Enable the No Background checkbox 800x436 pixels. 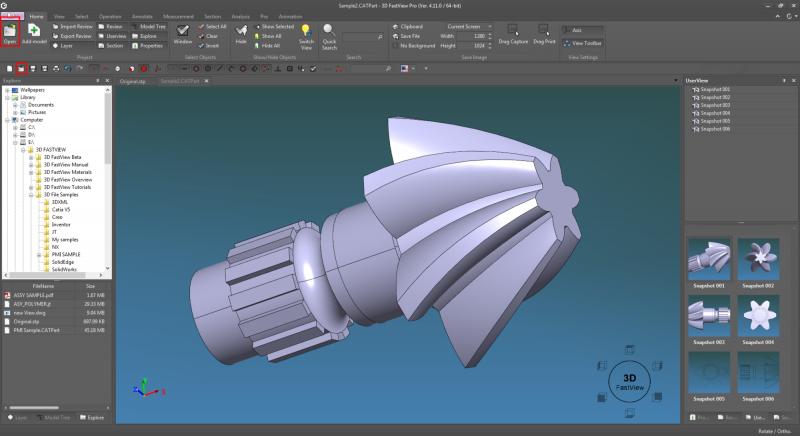point(414,46)
